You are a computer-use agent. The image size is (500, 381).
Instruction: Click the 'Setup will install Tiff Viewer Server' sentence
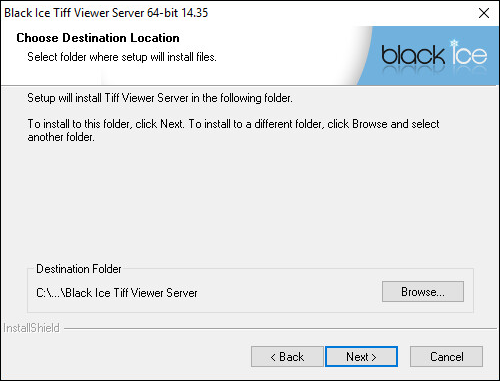[x=160, y=98]
